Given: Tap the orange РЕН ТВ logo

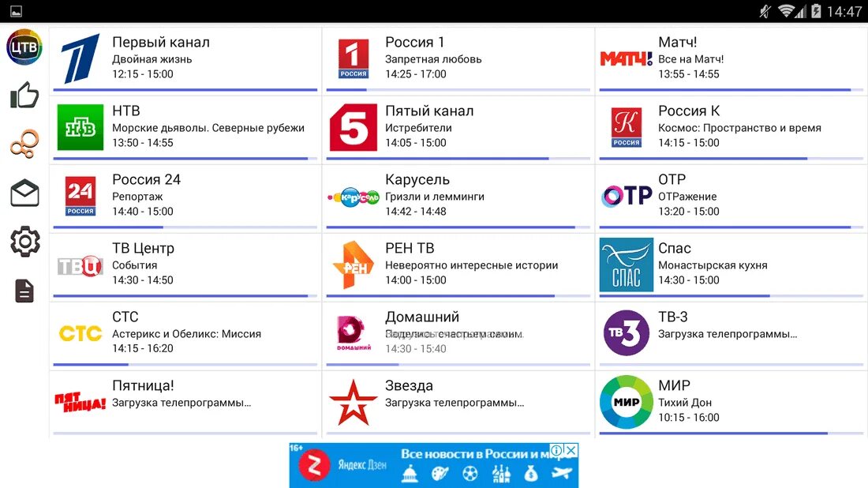Looking at the screenshot, I should click(354, 265).
